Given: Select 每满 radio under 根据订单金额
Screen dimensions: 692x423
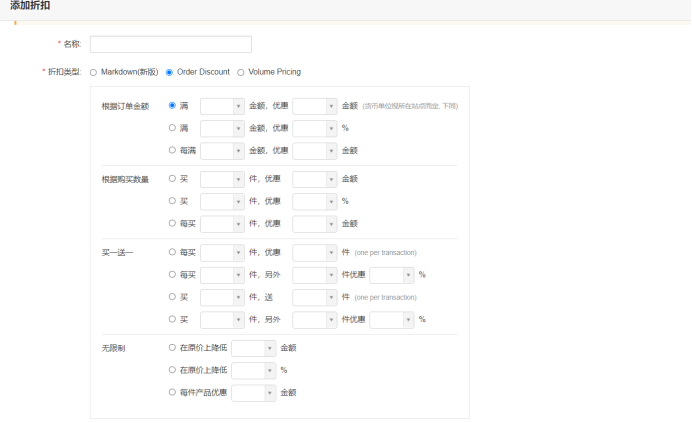Looking at the screenshot, I should [x=173, y=150].
